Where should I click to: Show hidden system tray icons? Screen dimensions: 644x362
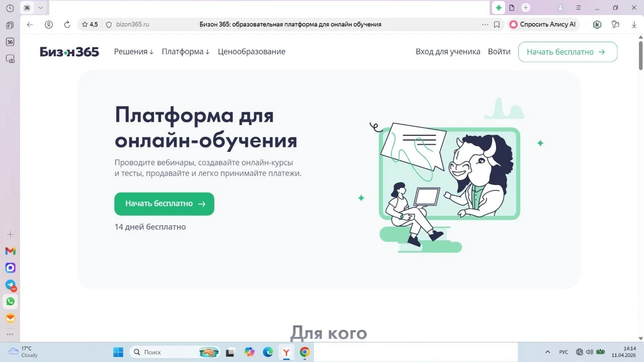tap(548, 352)
